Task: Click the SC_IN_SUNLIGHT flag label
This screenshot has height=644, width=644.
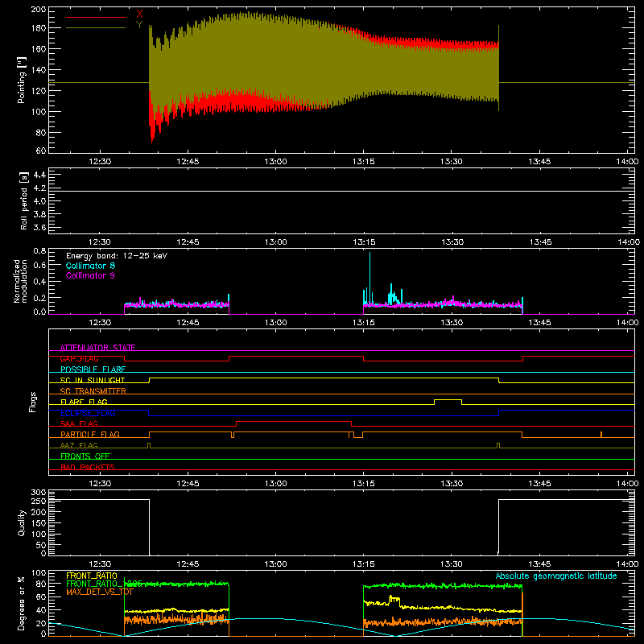Action: (93, 380)
